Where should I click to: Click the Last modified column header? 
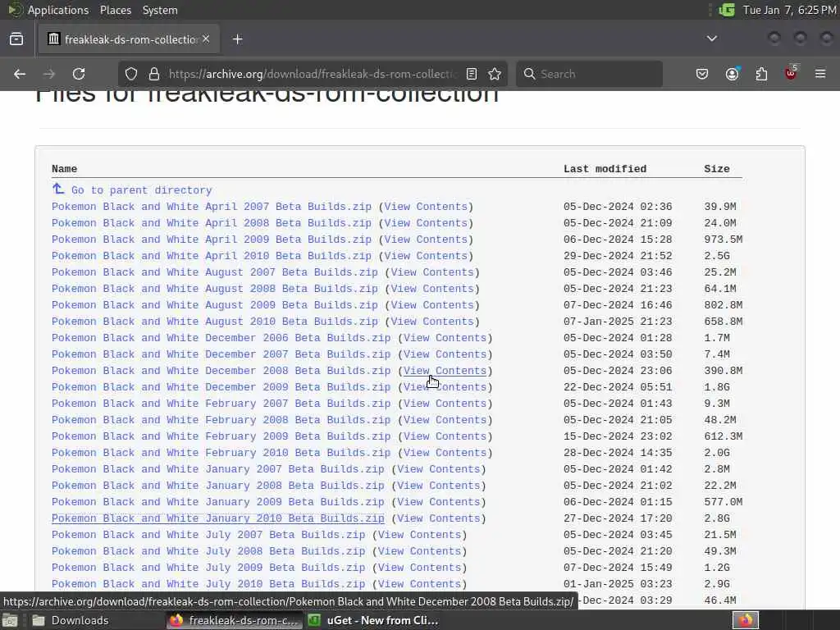605,169
